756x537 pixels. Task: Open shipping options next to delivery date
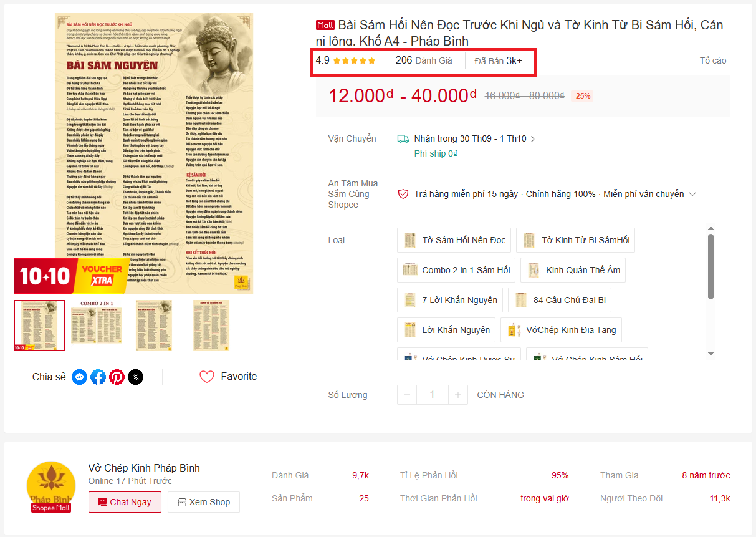point(532,139)
